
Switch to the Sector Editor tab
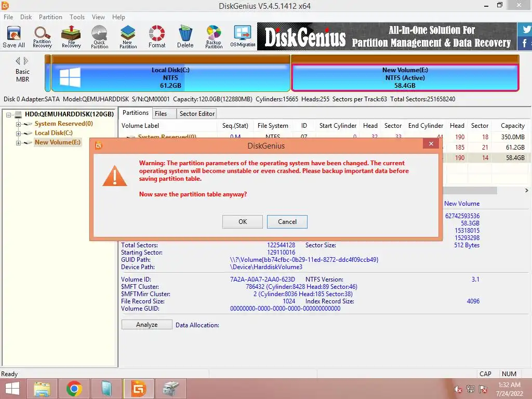(x=197, y=114)
